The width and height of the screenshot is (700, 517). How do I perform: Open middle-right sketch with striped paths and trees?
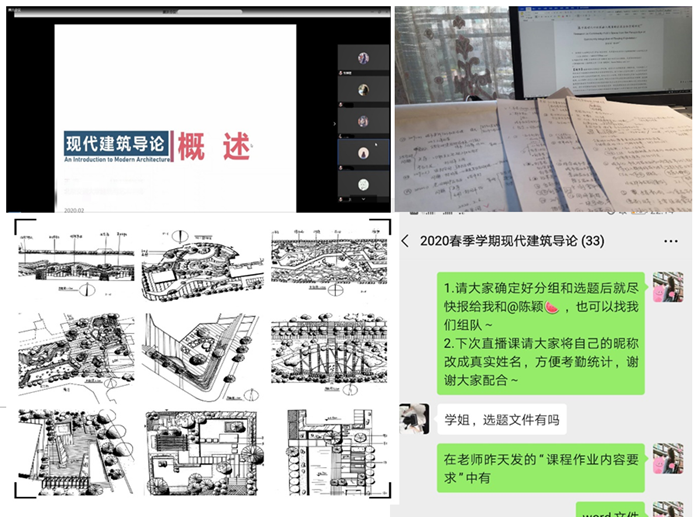point(329,354)
